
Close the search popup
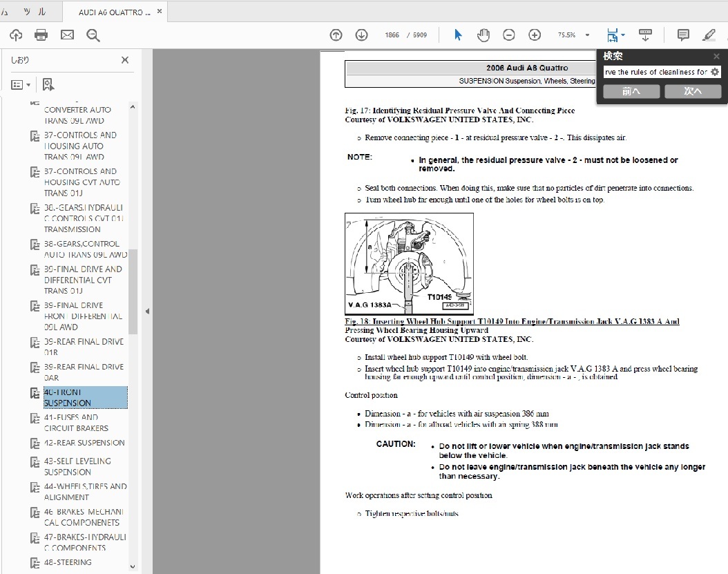pos(716,56)
